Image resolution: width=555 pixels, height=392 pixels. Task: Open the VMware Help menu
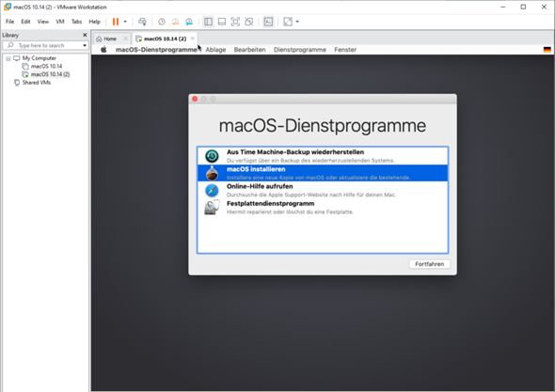(x=94, y=22)
